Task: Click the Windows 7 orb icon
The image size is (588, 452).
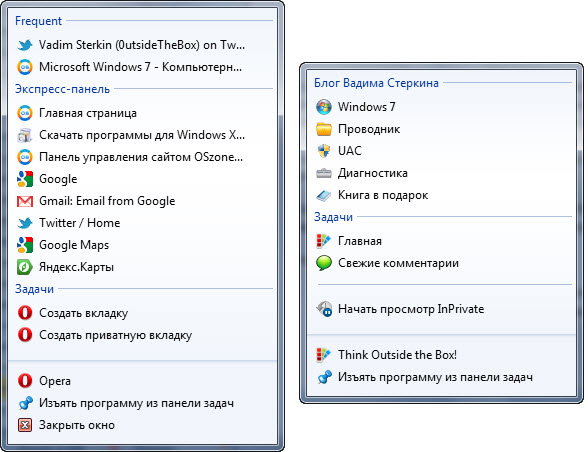Action: (x=324, y=107)
